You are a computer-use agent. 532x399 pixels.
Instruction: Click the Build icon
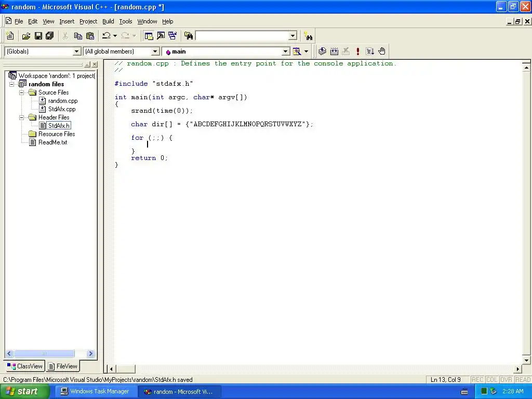coord(334,51)
